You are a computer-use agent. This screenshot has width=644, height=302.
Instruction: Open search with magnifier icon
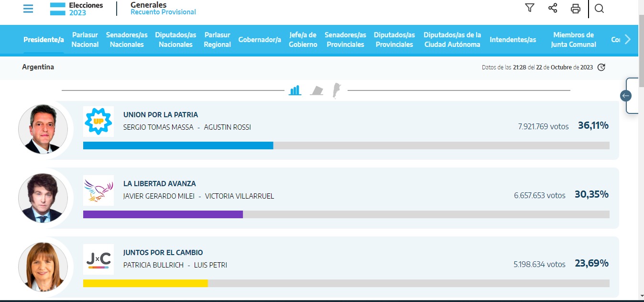click(599, 9)
